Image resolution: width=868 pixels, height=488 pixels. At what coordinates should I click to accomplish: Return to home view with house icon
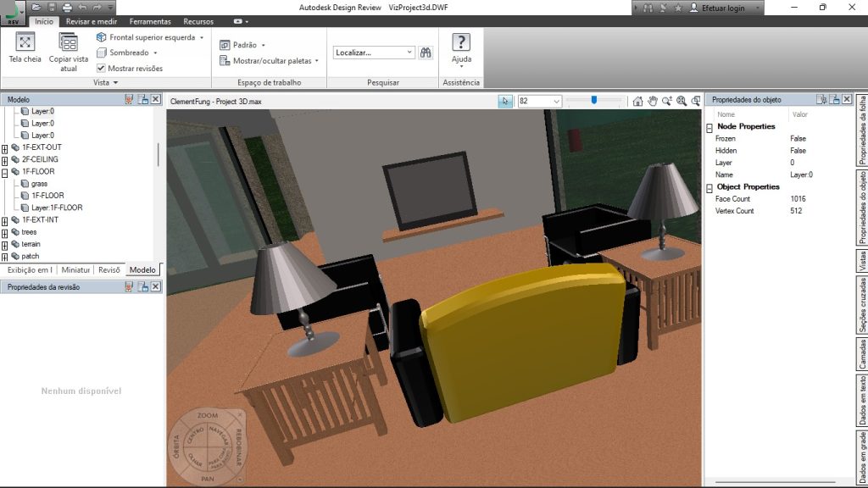pyautogui.click(x=638, y=100)
